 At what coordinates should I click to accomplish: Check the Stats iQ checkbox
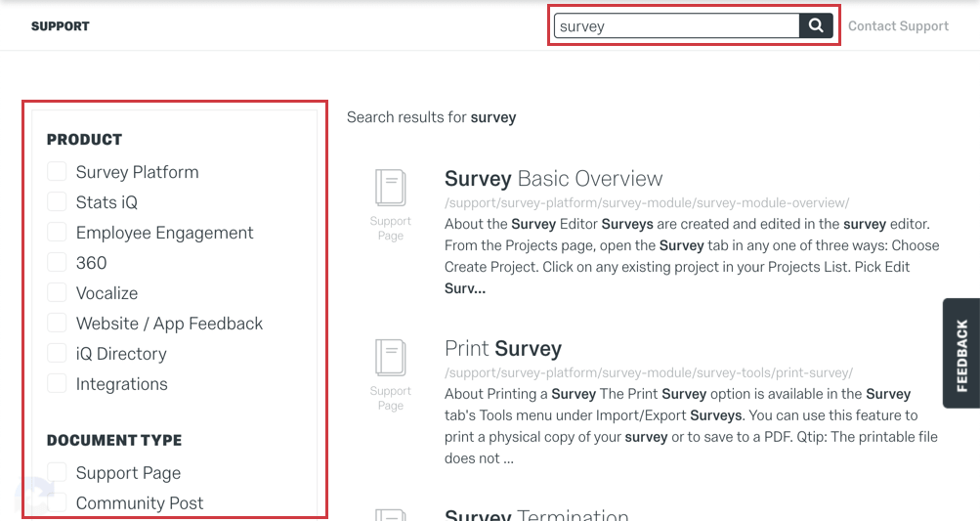57,201
